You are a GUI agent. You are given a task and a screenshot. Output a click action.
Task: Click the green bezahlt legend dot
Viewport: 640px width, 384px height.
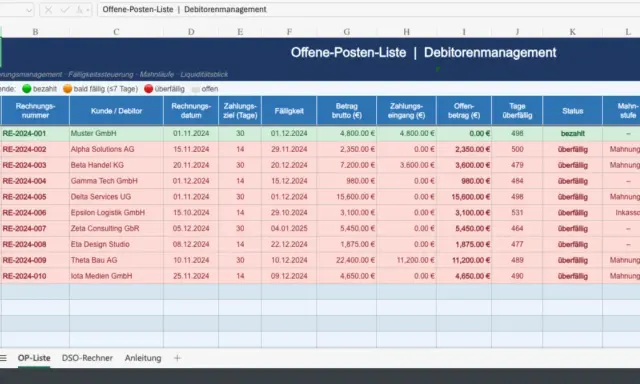27,89
